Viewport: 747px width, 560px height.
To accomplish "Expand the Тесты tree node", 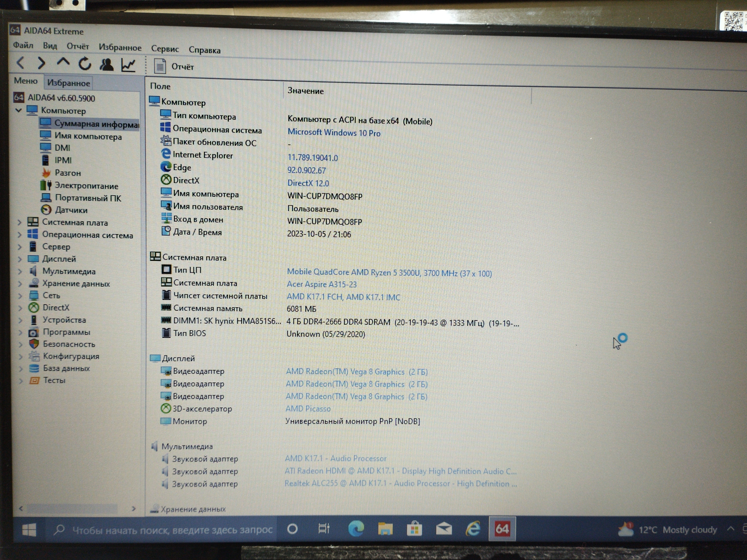I will click(21, 380).
